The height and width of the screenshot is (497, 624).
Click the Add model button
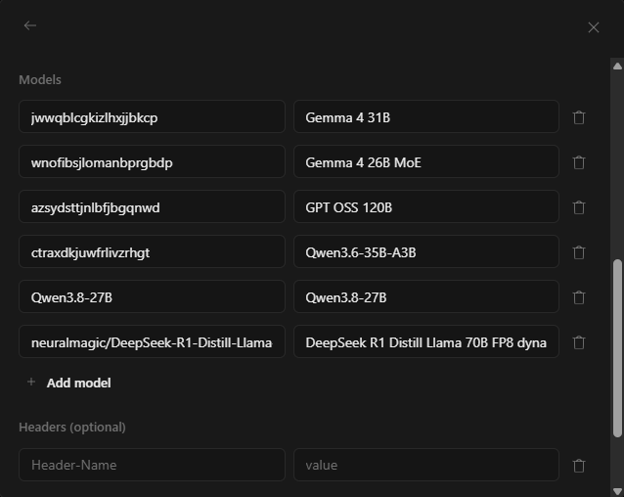(x=69, y=383)
